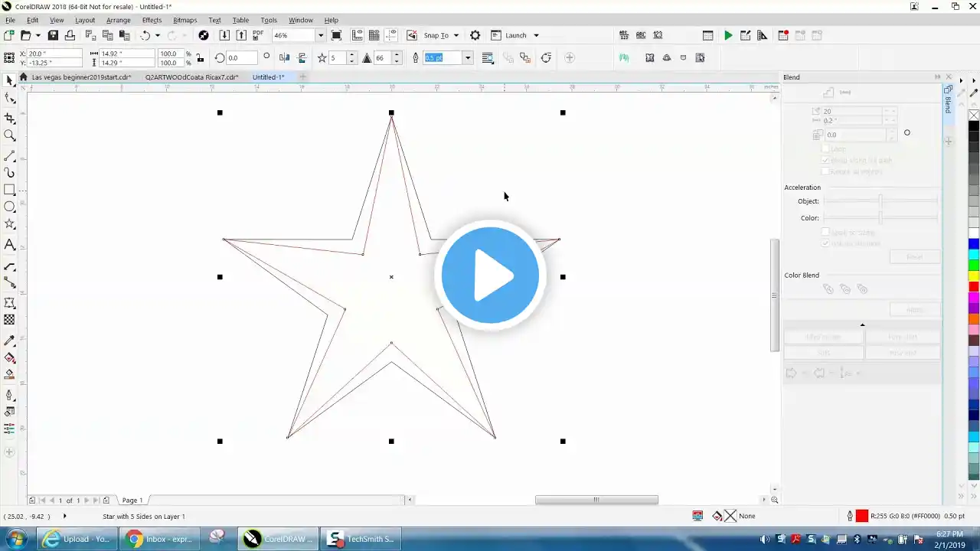980x551 pixels.
Task: Select the Shape edit tool
Action: [x=9, y=99]
